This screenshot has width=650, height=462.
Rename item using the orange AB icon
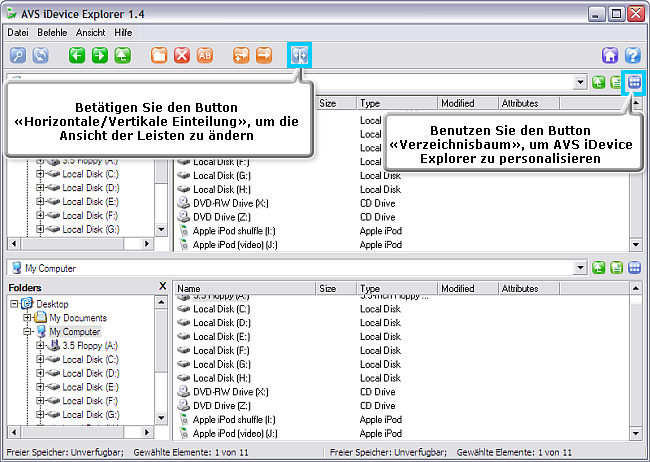pos(205,55)
